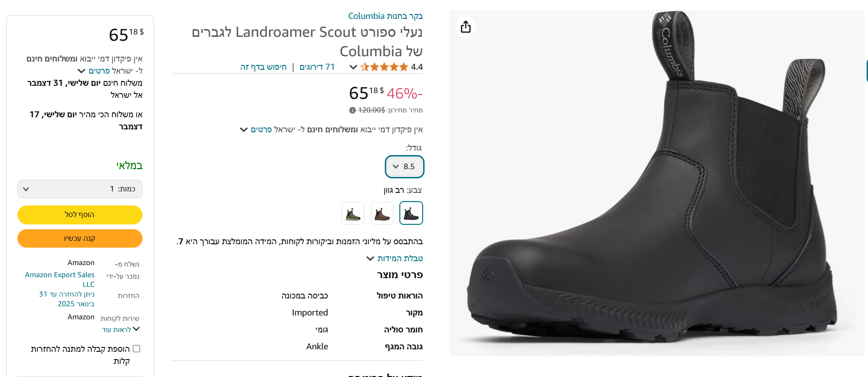
Task: Visit the Columbia store link
Action: (385, 16)
